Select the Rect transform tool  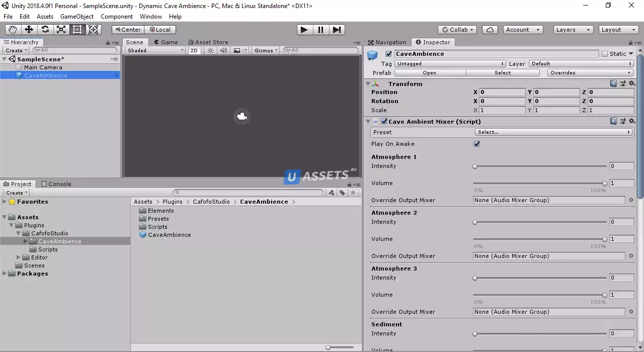click(x=77, y=30)
